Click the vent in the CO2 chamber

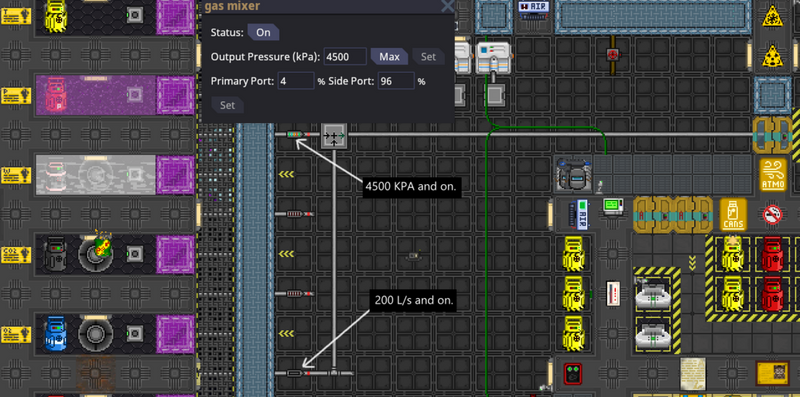(x=95, y=254)
